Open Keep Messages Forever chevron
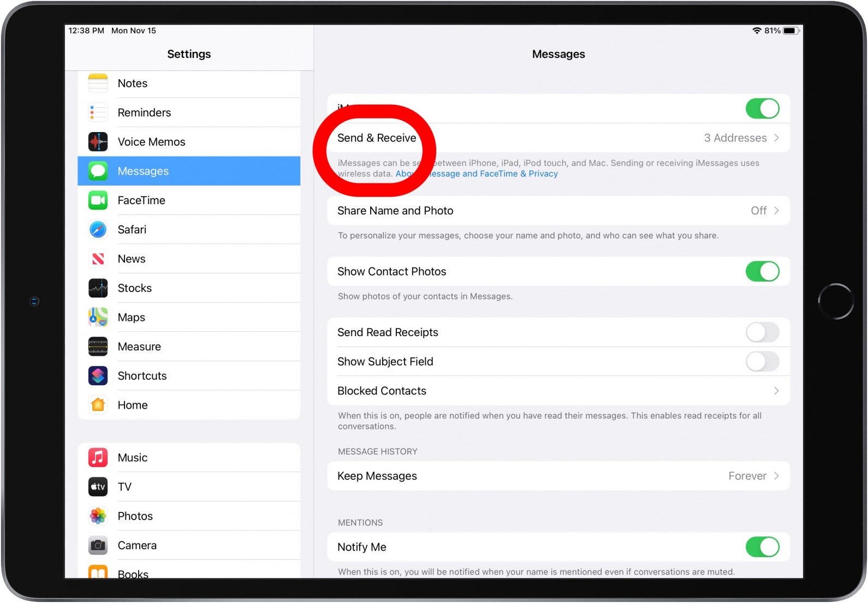The height and width of the screenshot is (603, 868). (776, 476)
